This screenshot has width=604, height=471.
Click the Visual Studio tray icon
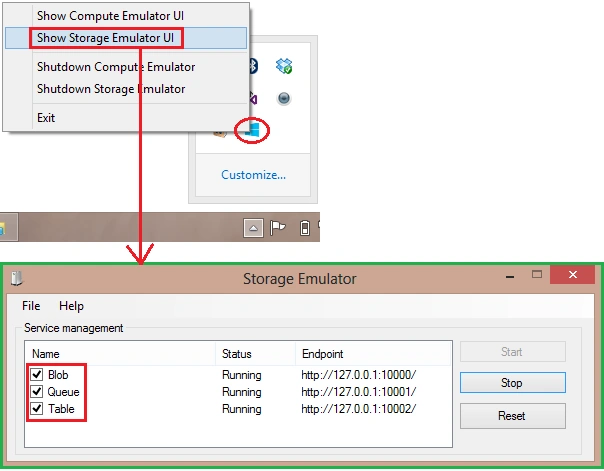click(253, 98)
